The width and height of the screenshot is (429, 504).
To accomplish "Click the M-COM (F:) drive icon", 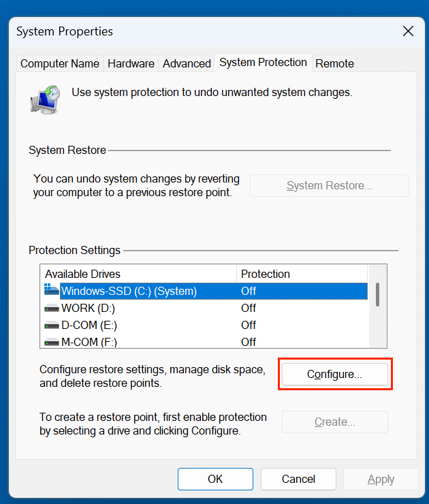I will tap(52, 342).
